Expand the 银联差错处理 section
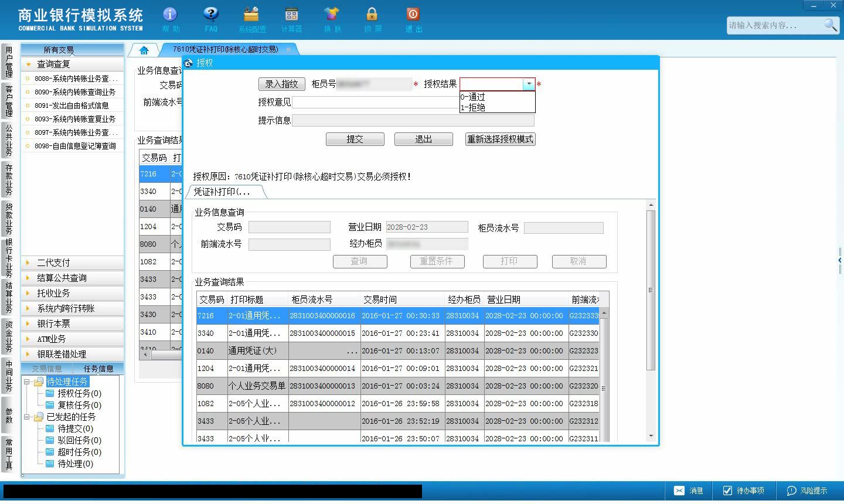This screenshot has height=504, width=844. coord(73,354)
